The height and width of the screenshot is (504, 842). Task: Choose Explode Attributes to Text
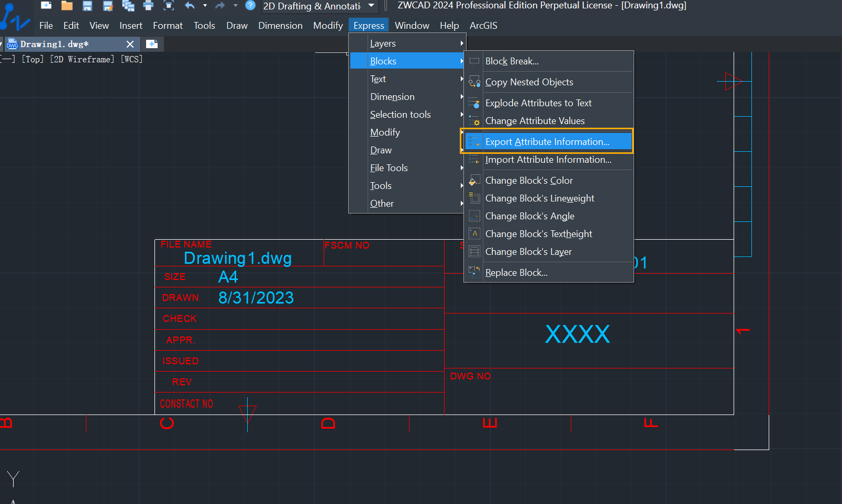[549, 103]
